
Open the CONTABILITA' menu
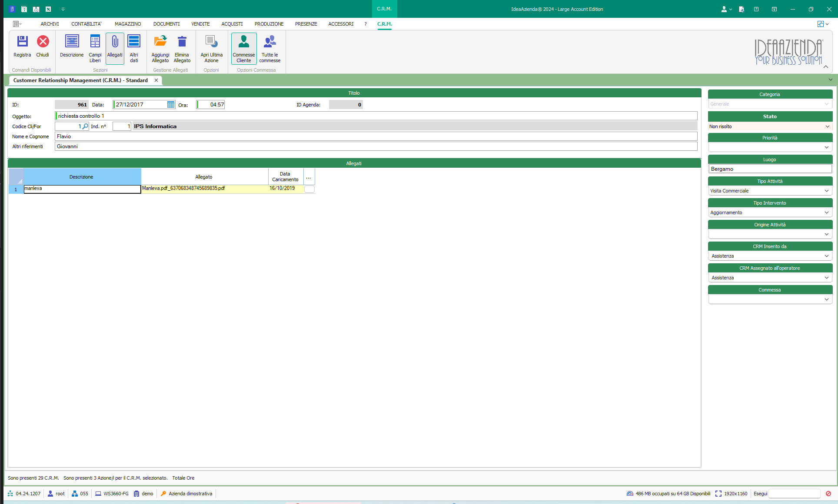click(86, 24)
